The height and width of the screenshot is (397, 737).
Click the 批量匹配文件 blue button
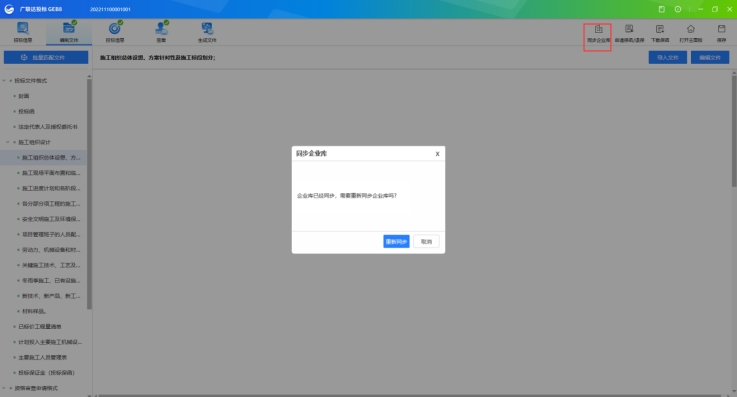[46, 57]
